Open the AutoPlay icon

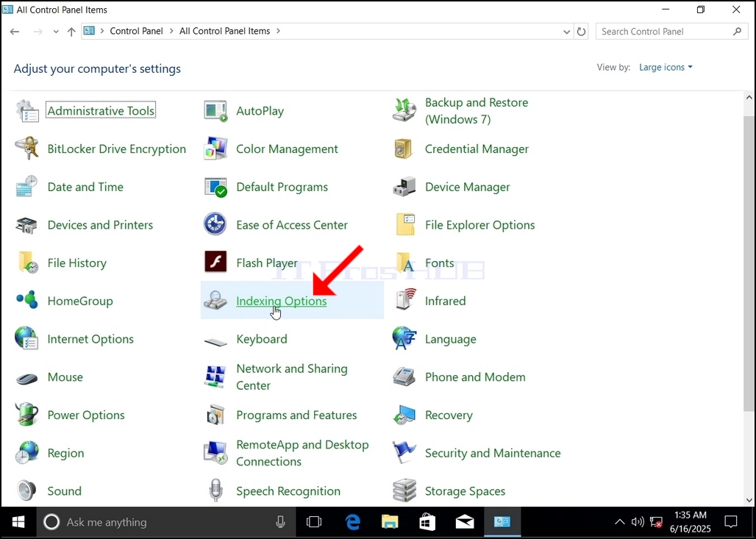[215, 111]
